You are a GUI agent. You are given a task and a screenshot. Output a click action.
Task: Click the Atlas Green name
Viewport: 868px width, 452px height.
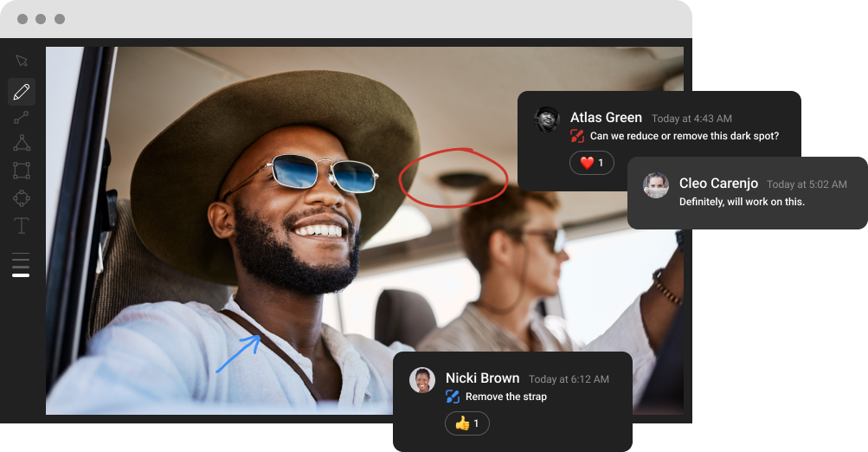[x=606, y=118]
